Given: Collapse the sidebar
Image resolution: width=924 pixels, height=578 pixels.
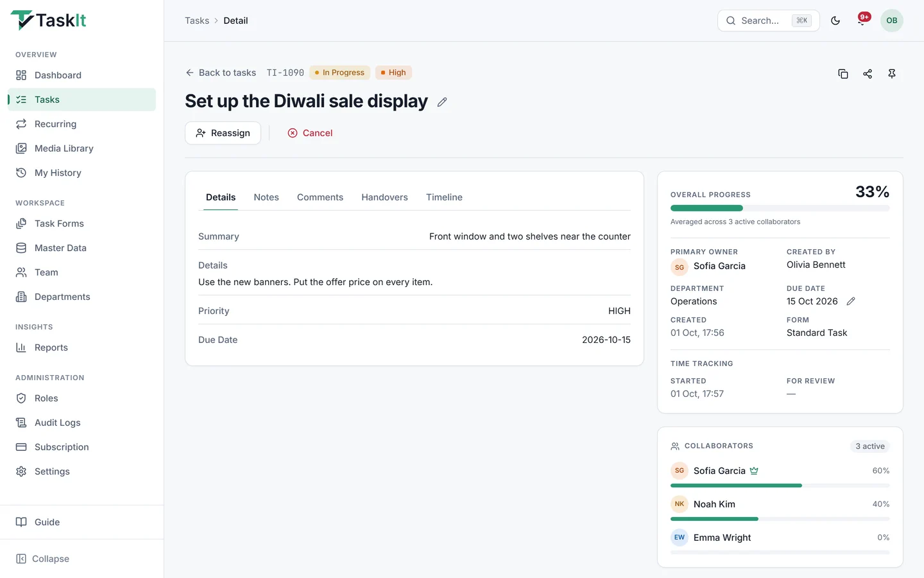Looking at the screenshot, I should tap(81, 559).
